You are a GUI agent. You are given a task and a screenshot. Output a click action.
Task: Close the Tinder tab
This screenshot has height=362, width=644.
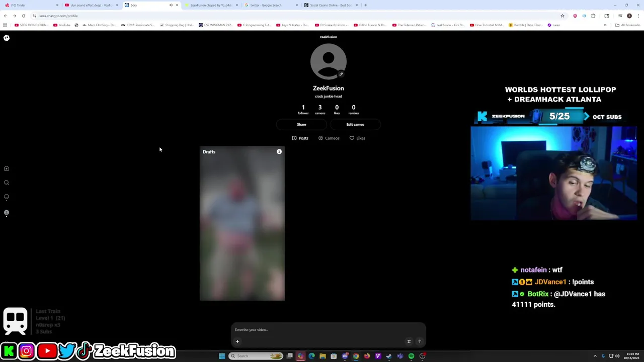[x=57, y=5]
